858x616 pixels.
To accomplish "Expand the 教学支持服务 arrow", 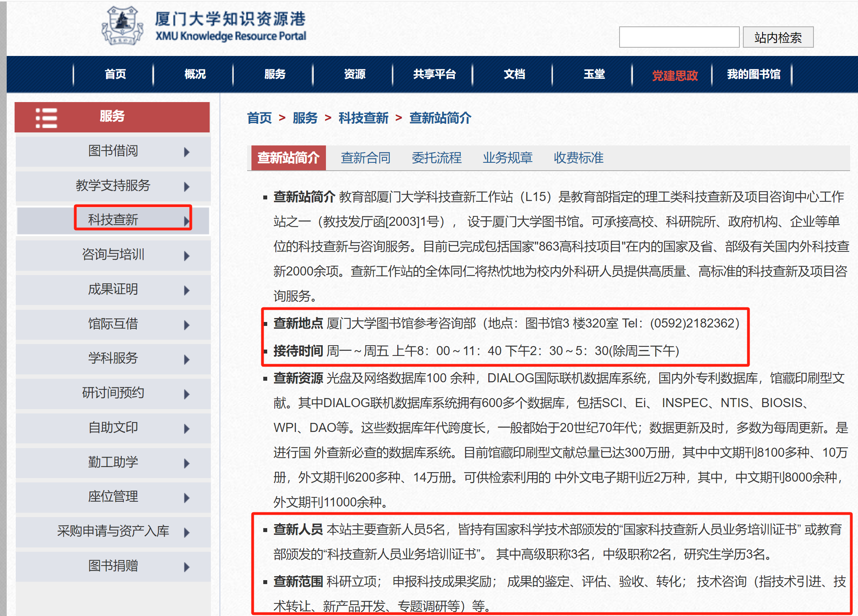I will [x=187, y=186].
